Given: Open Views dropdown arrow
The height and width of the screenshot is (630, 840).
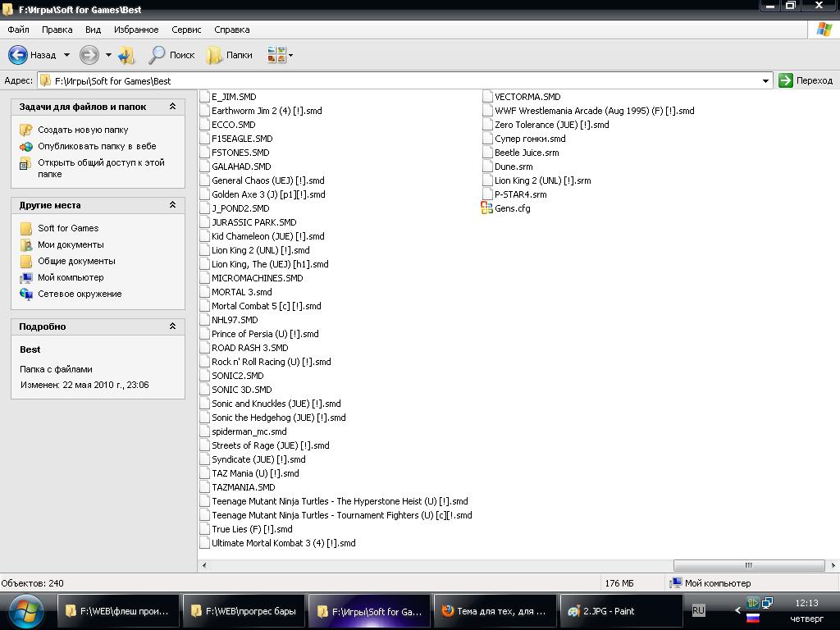Looking at the screenshot, I should [290, 55].
